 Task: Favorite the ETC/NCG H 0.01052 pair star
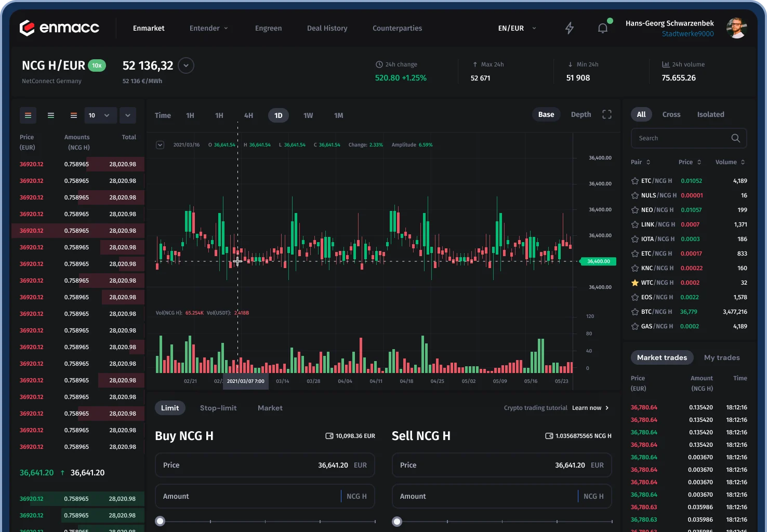[x=635, y=181]
